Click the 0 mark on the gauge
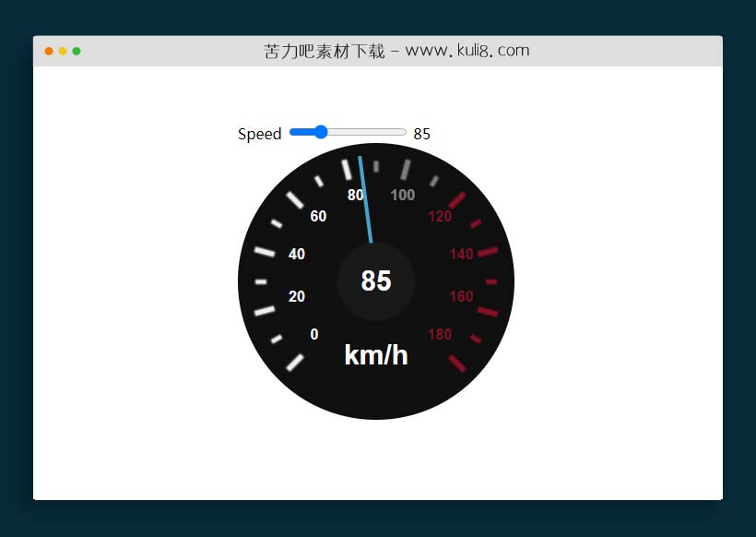 pyautogui.click(x=314, y=334)
